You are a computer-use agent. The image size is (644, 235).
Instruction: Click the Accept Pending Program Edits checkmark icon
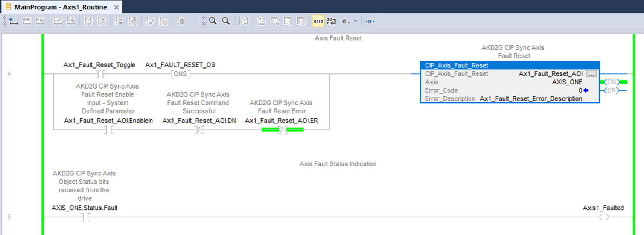(58, 21)
